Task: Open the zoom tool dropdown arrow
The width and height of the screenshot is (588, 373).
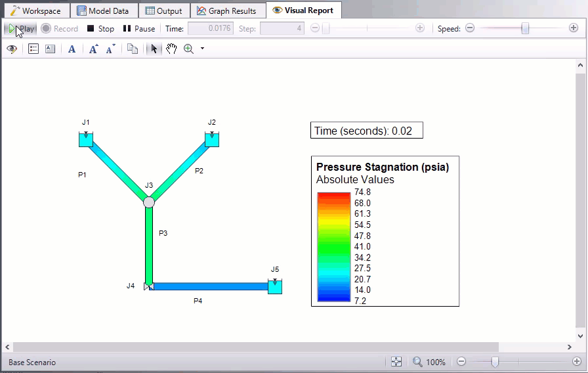Action: (203, 49)
